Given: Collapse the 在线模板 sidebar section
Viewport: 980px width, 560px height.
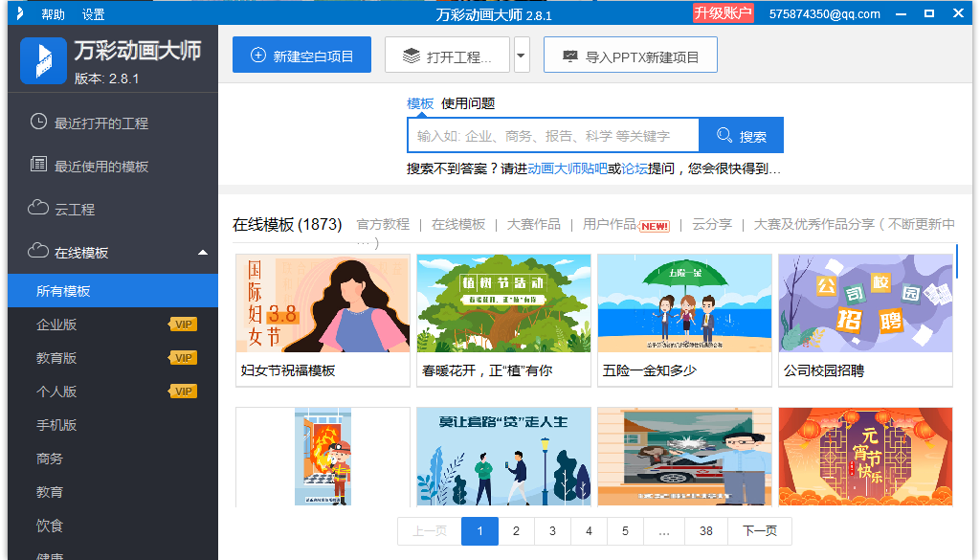Looking at the screenshot, I should (202, 253).
